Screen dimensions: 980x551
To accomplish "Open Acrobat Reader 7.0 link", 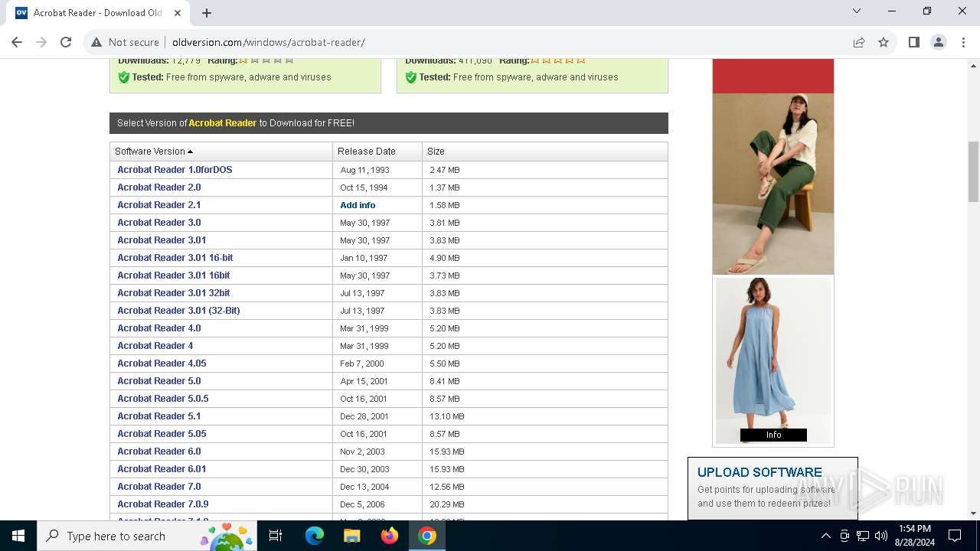I will (159, 487).
